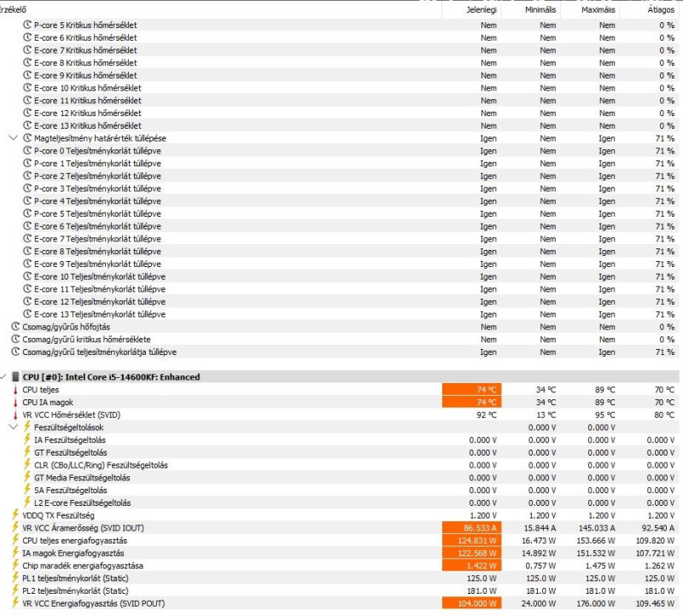The height and width of the screenshot is (616, 683).
Task: Click lightning icon of VR VCC Energiafogyasztás
Action: click(x=15, y=603)
